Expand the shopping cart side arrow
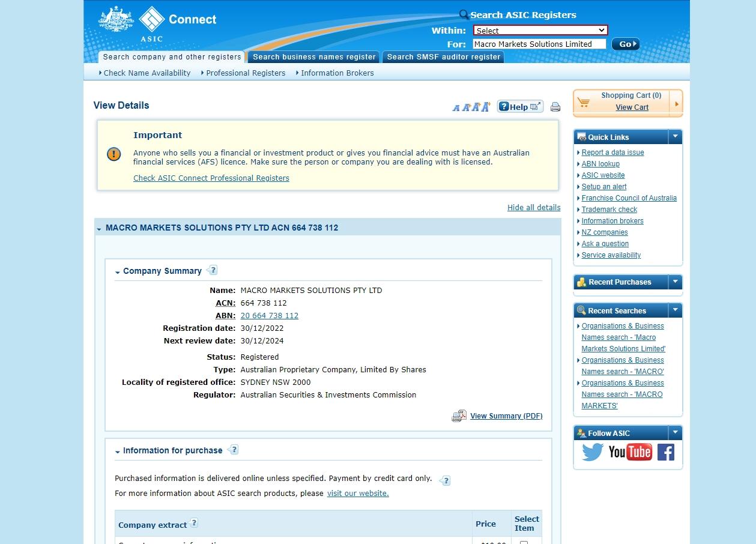The height and width of the screenshot is (544, 756). (x=677, y=104)
